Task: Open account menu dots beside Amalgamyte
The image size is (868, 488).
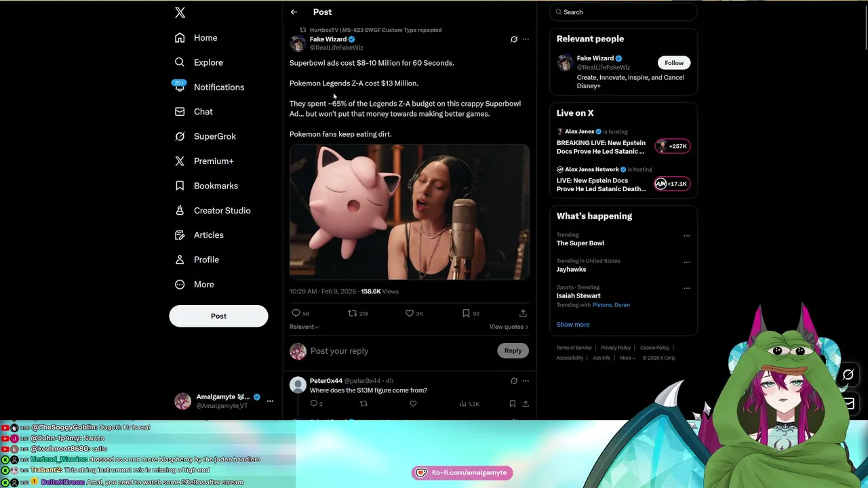Action: (x=270, y=401)
